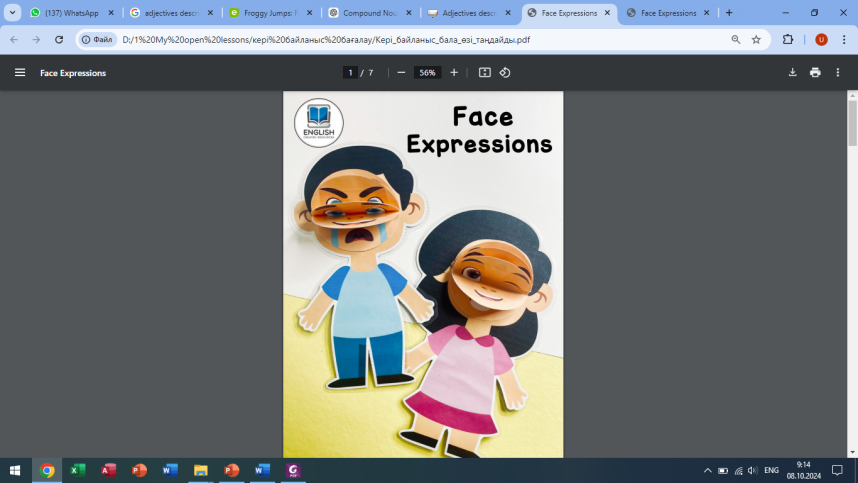Rotate the PDF counterclockwise

505,72
